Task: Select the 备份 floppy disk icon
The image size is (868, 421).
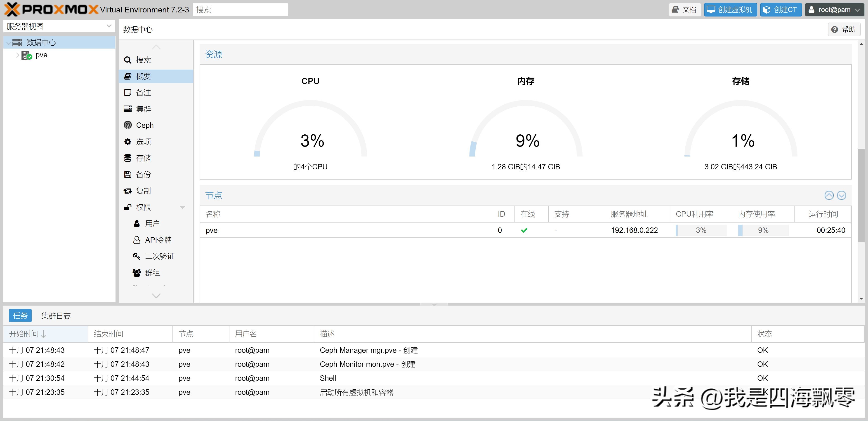Action: click(127, 174)
